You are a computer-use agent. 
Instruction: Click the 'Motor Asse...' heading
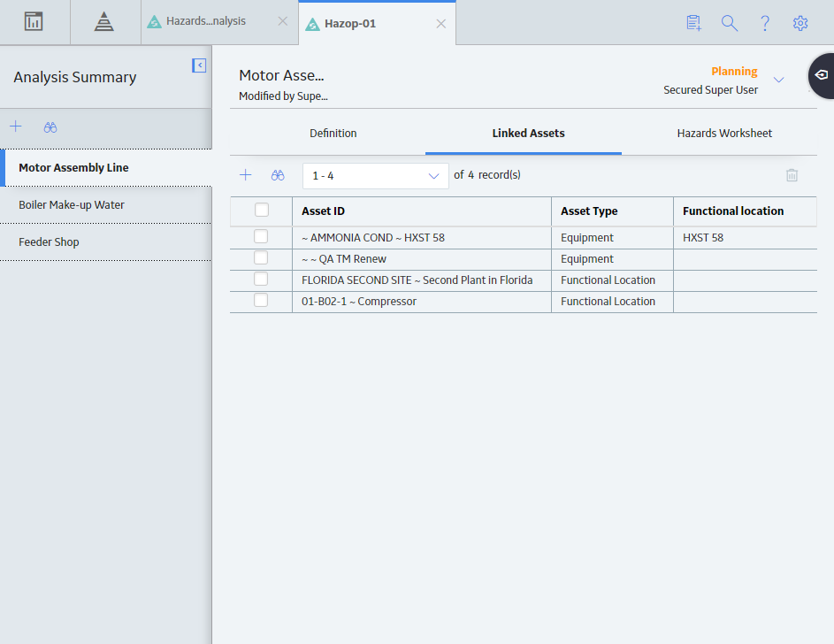click(x=281, y=75)
